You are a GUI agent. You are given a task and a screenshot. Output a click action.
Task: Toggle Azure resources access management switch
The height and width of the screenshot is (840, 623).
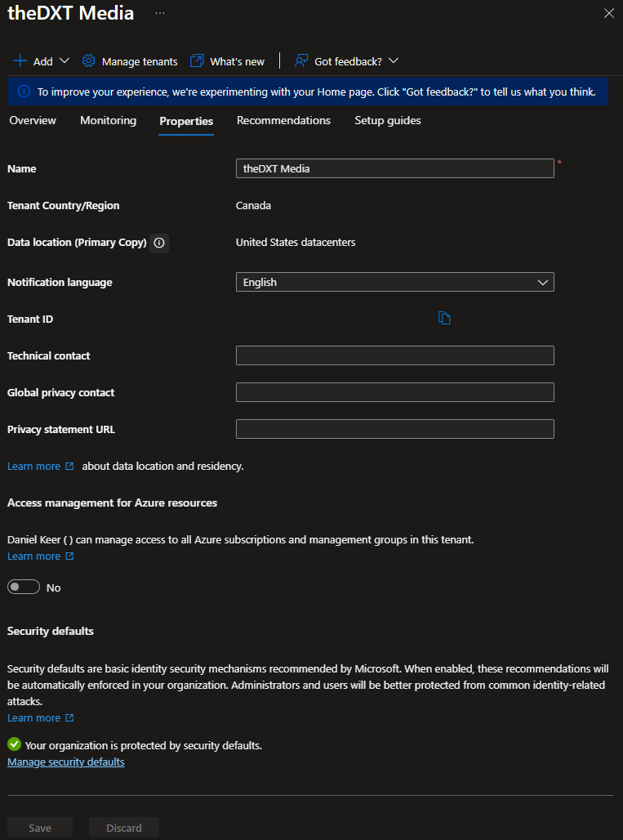coord(24,588)
